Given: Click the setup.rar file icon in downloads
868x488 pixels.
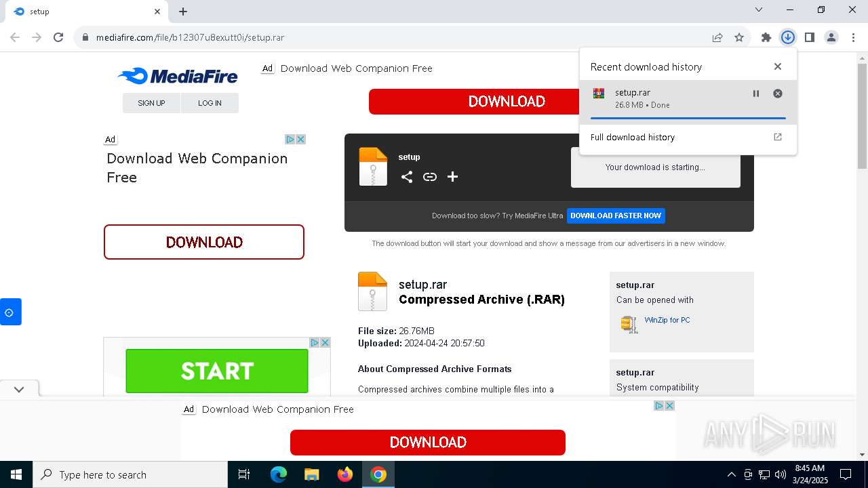Looking at the screenshot, I should (599, 94).
